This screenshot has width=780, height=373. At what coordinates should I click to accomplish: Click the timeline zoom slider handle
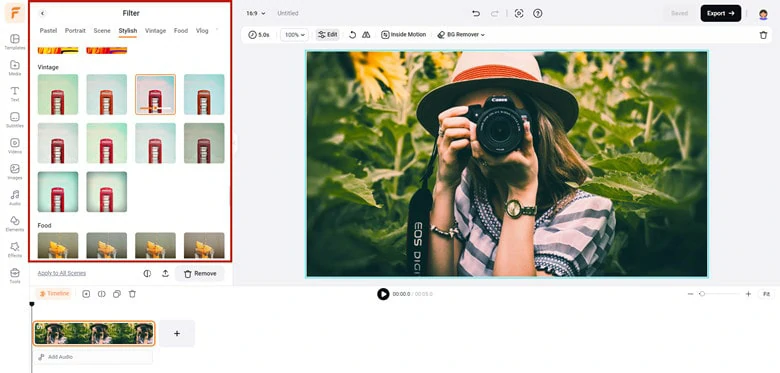[702, 294]
